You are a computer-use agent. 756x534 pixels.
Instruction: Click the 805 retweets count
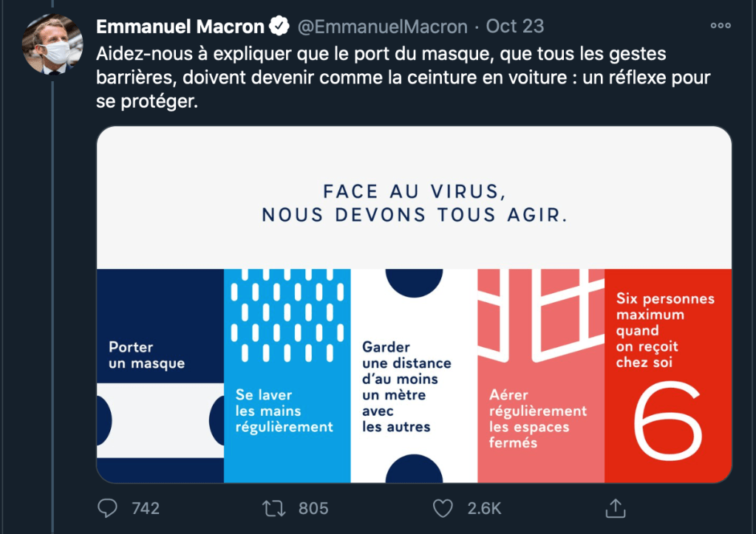point(313,508)
